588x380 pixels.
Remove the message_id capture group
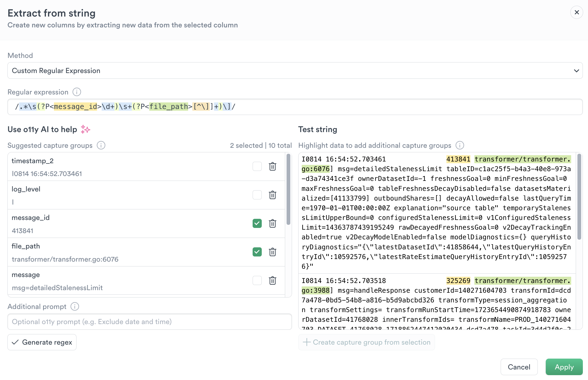(x=272, y=223)
